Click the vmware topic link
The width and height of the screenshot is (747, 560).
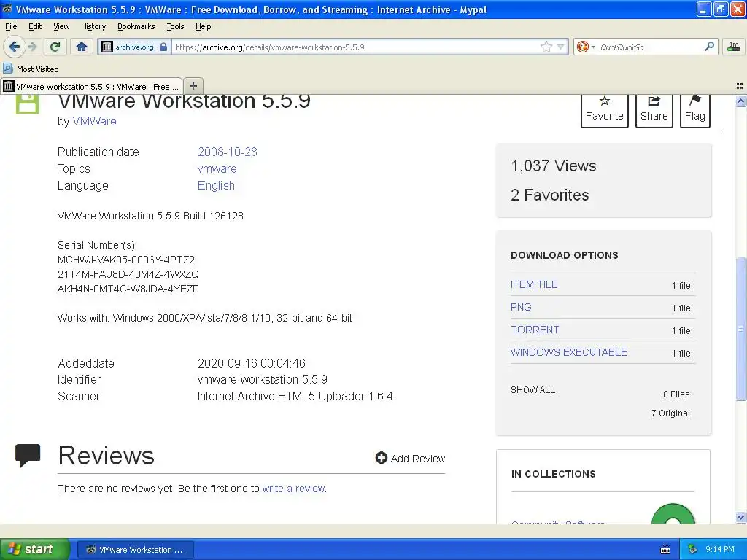point(217,168)
